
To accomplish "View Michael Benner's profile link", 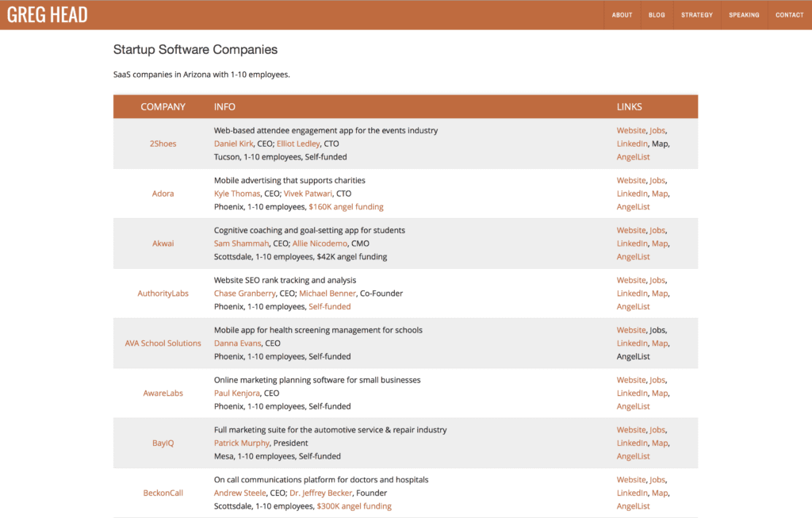I will pyautogui.click(x=327, y=294).
